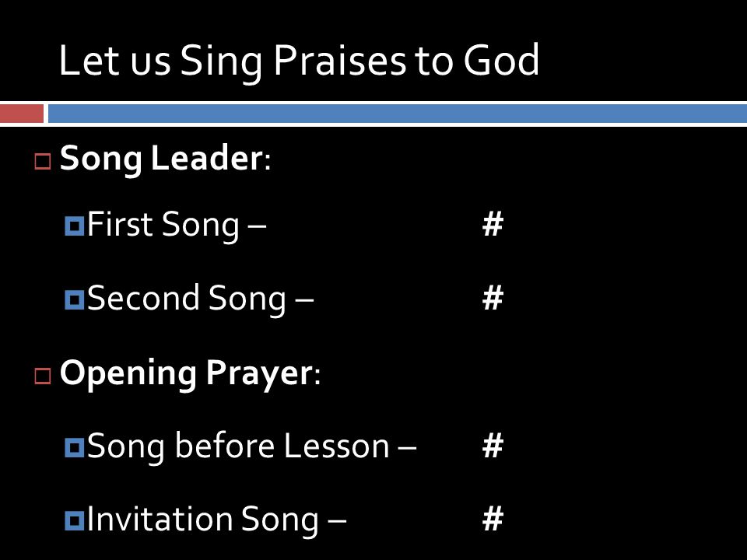
Task: Click the hash symbol after First Song
Action: (493, 224)
